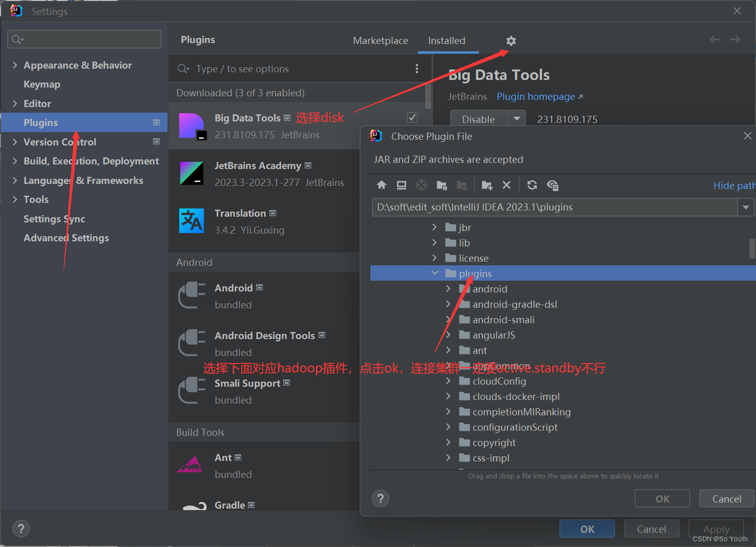
Task: Open the plugin search options menu (three dots)
Action: (417, 69)
